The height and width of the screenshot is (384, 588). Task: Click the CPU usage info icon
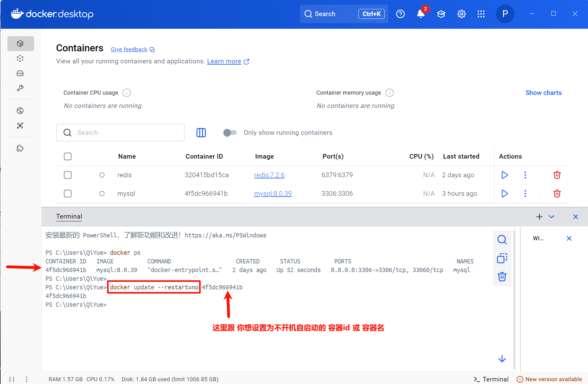pyautogui.click(x=127, y=93)
